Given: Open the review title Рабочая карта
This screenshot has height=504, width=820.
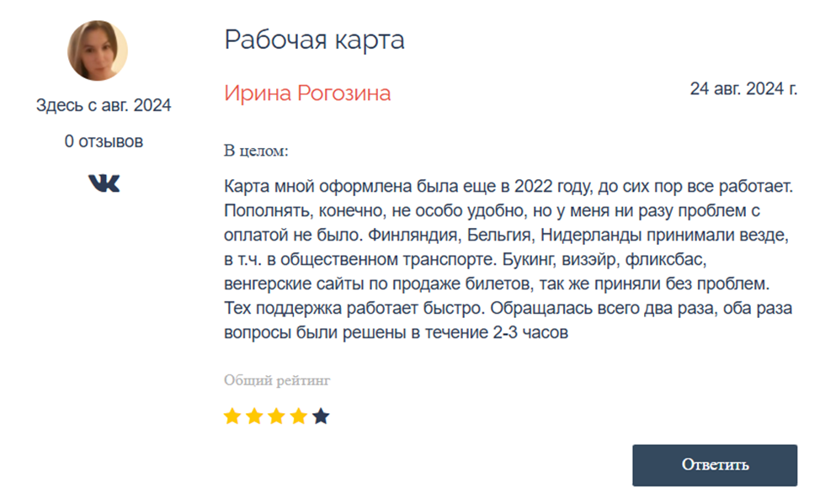Looking at the screenshot, I should tap(314, 40).
